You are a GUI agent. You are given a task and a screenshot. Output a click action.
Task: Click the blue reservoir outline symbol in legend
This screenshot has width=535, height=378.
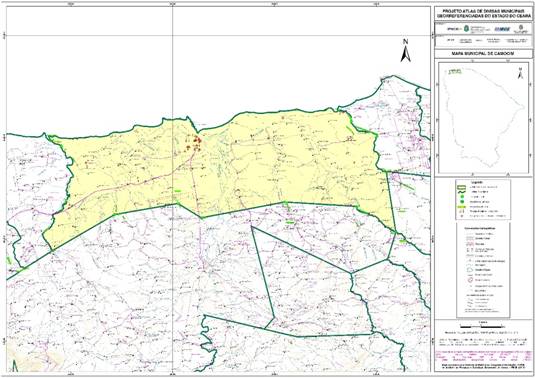(x=470, y=270)
